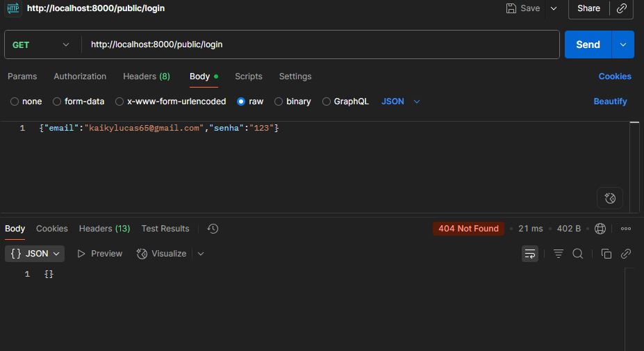Viewport: 644px width, 351px height.
Task: Click the Share button
Action: [x=588, y=8]
